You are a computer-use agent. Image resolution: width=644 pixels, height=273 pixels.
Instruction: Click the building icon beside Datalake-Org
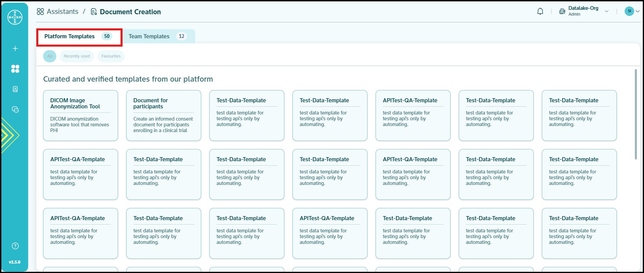tap(562, 12)
